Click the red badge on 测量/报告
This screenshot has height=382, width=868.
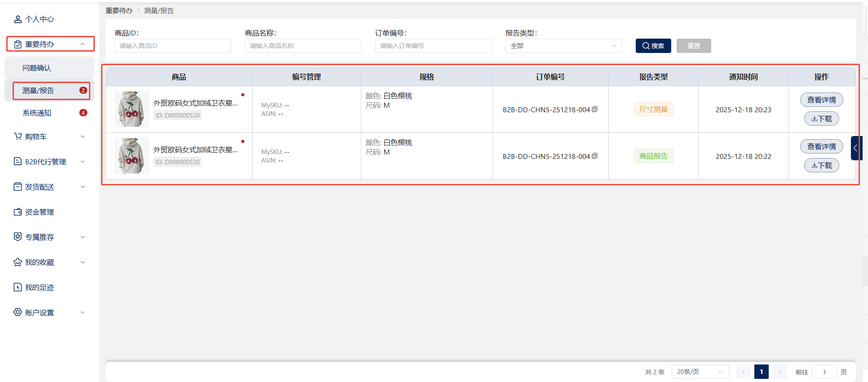click(83, 90)
